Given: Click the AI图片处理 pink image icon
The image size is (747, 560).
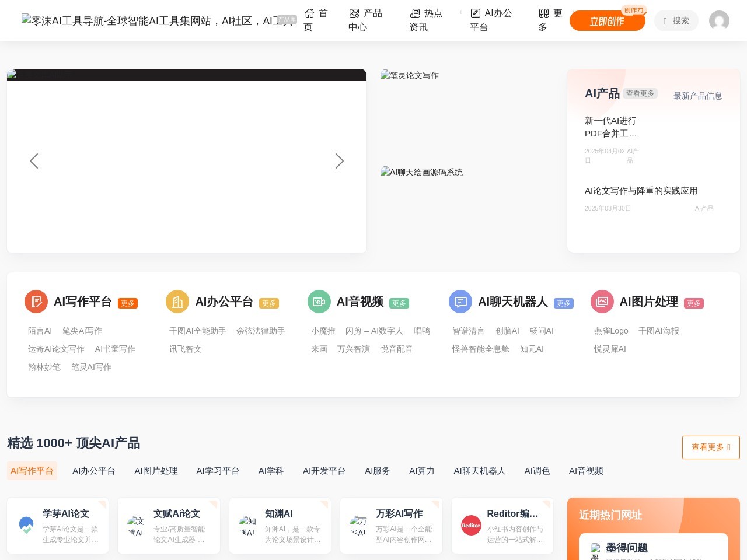Looking at the screenshot, I should (602, 302).
